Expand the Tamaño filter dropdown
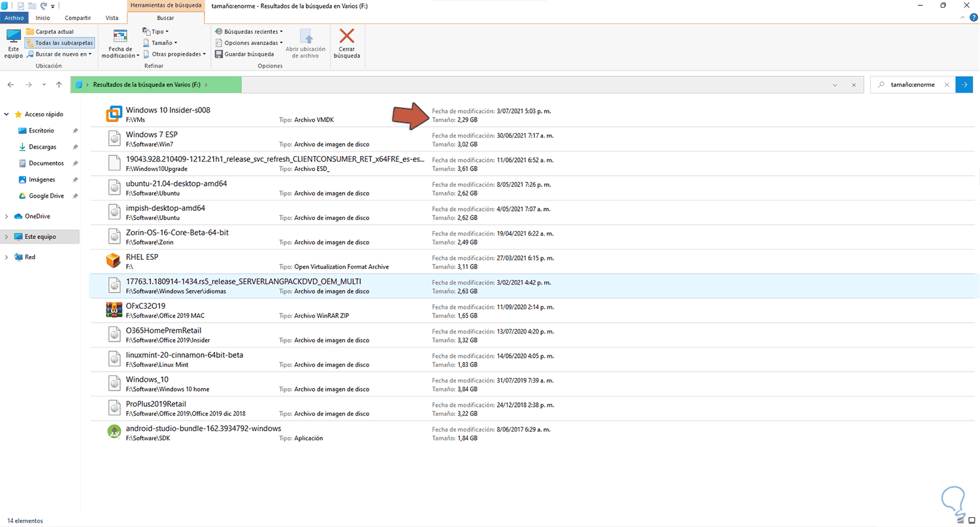Screen dimensions: 980x527 tap(159, 42)
